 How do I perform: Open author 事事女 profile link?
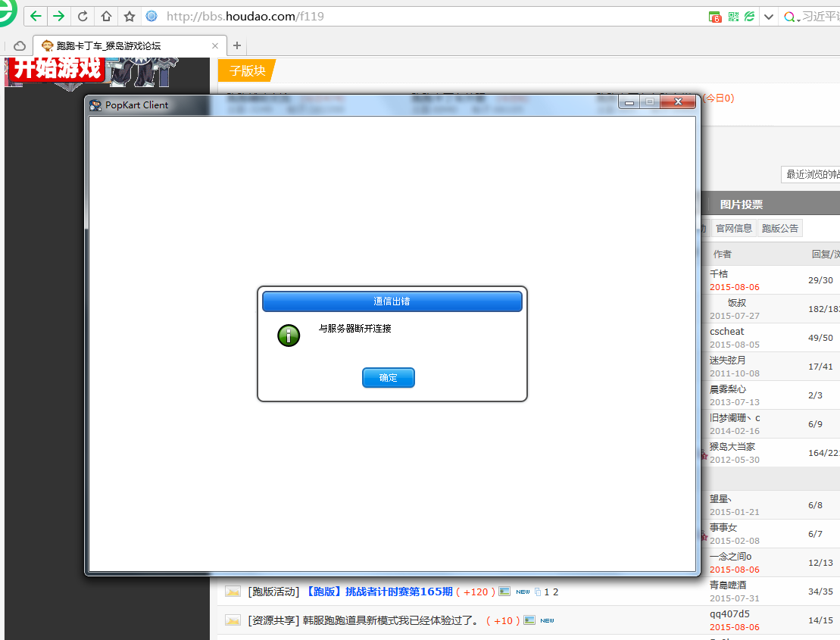point(723,528)
